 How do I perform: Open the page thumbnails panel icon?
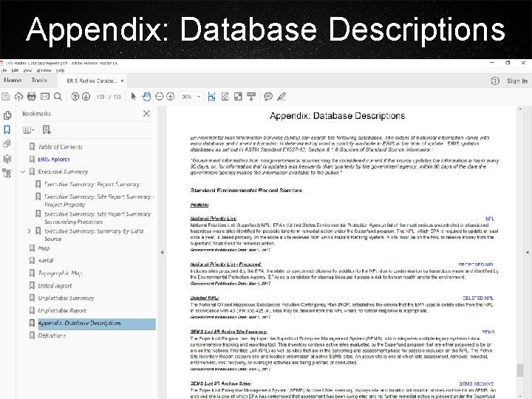(x=7, y=115)
